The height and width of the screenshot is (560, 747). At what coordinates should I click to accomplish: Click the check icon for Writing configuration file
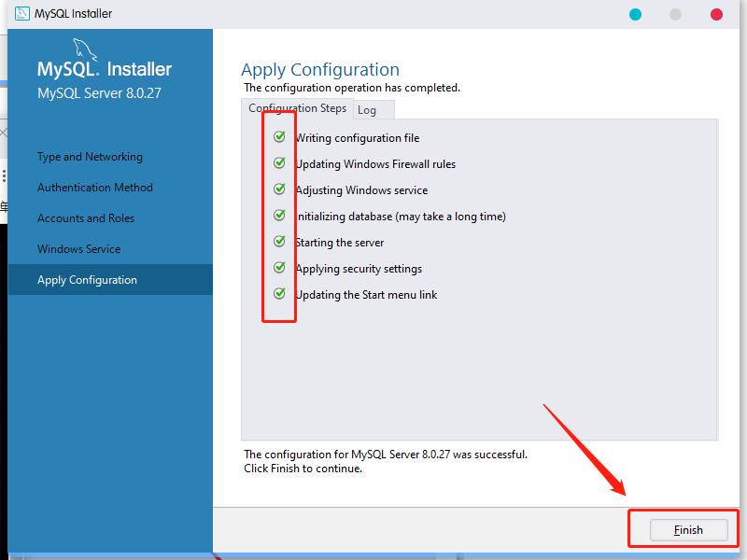point(279,137)
